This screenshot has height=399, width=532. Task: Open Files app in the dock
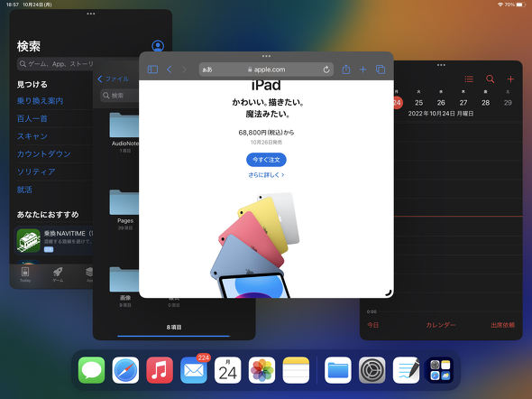tap(338, 370)
